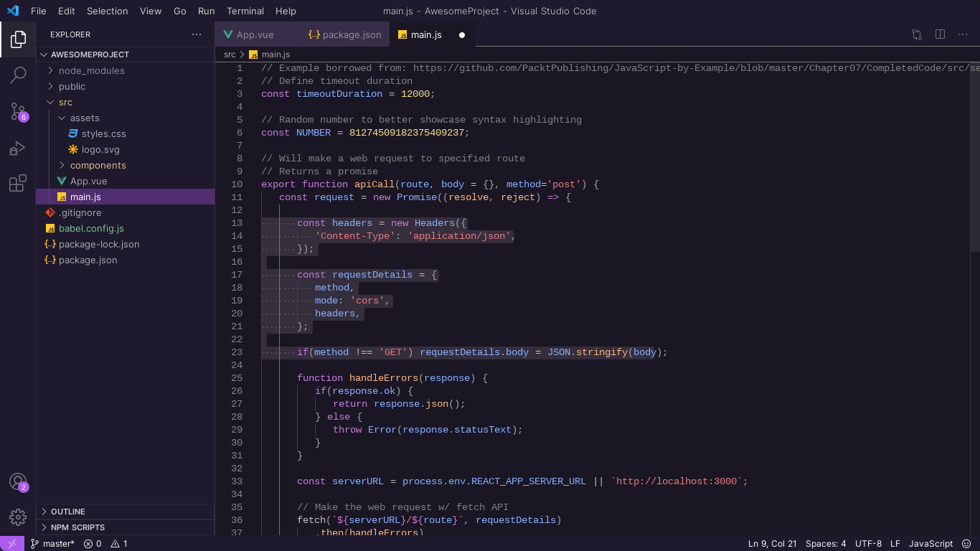The image size is (980, 551).
Task: Expand the public folder
Action: click(126, 86)
